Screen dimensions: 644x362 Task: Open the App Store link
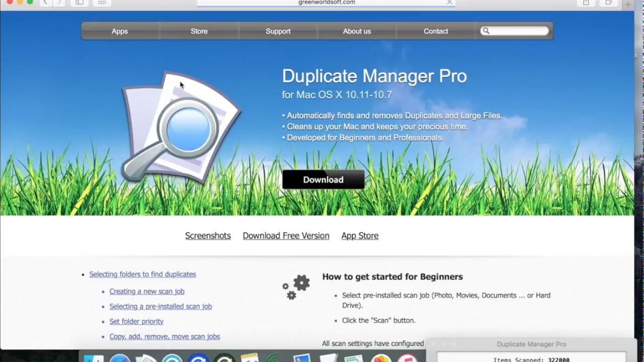pyautogui.click(x=360, y=236)
